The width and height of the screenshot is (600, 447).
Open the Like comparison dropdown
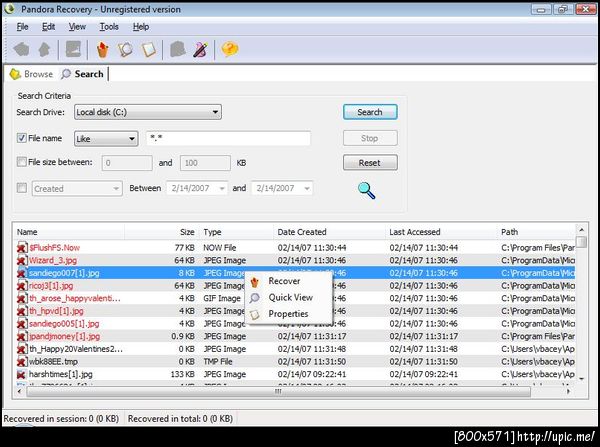106,139
